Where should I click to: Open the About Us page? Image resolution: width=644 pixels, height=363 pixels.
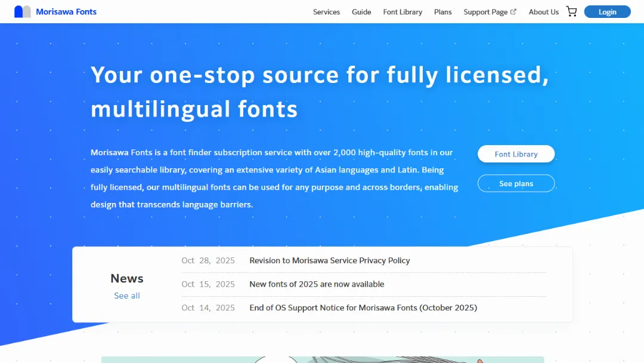543,11
